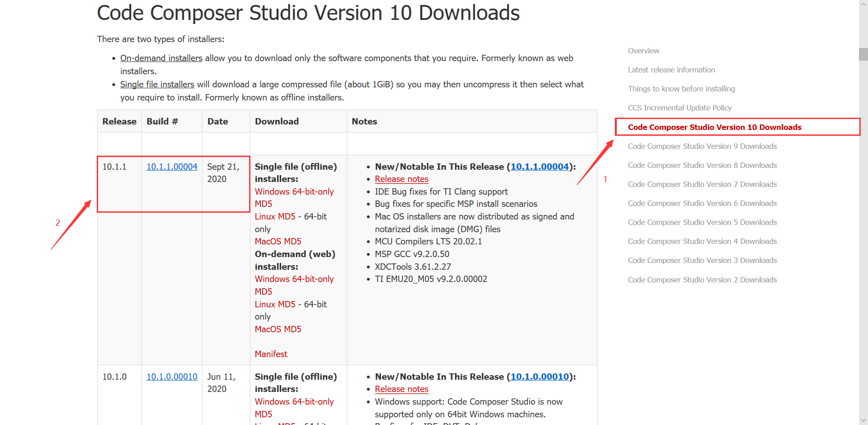This screenshot has height=425, width=868.
Task: Open the Manifest link for release 10.1.1
Action: pos(271,354)
